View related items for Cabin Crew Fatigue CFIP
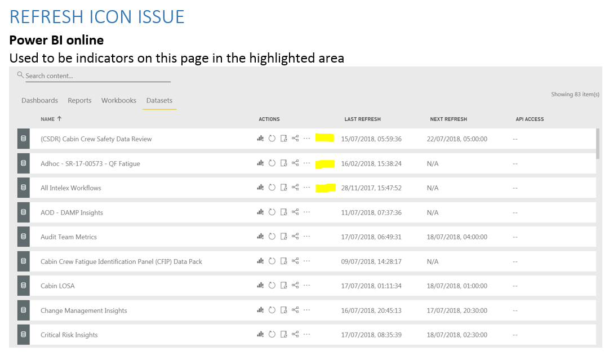Viewport: 609px width, 364px height. pyautogui.click(x=295, y=261)
